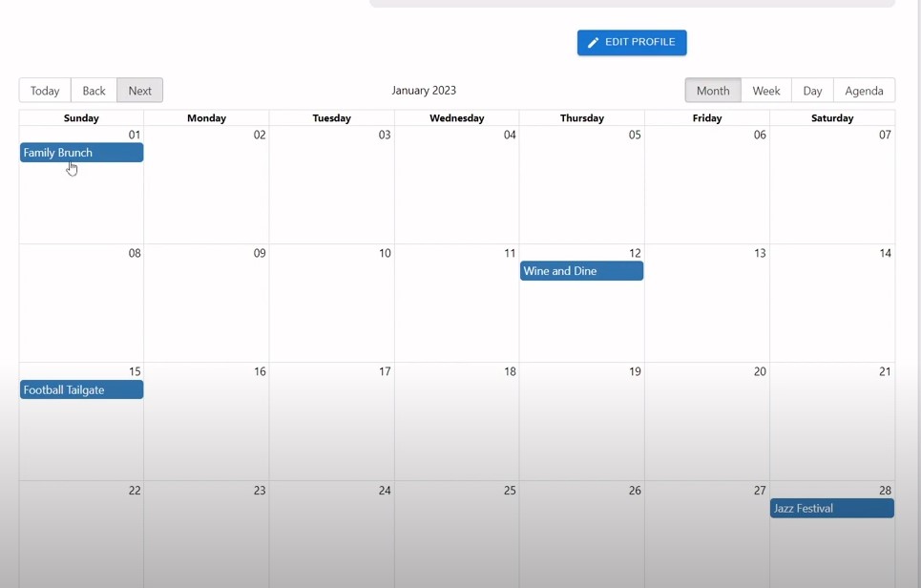Open the Football Tailgate event

81,389
